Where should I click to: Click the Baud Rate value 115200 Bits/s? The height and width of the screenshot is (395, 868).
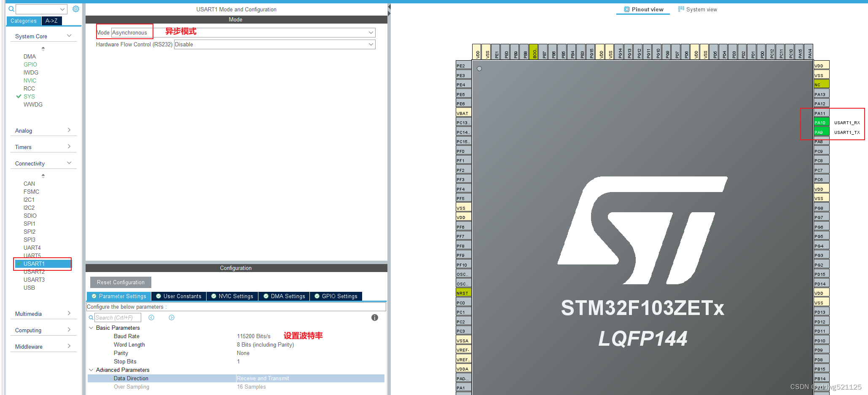click(x=254, y=336)
